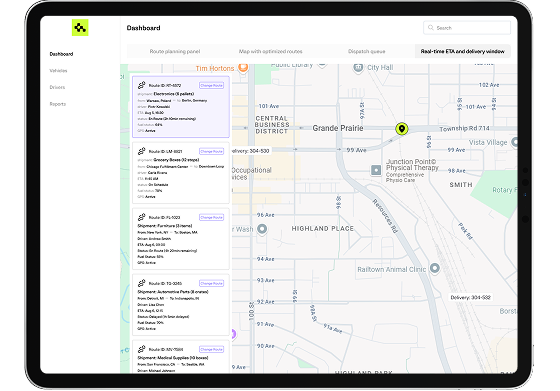The image size is (560, 391).
Task: Click the Search input field
Action: coord(467,28)
